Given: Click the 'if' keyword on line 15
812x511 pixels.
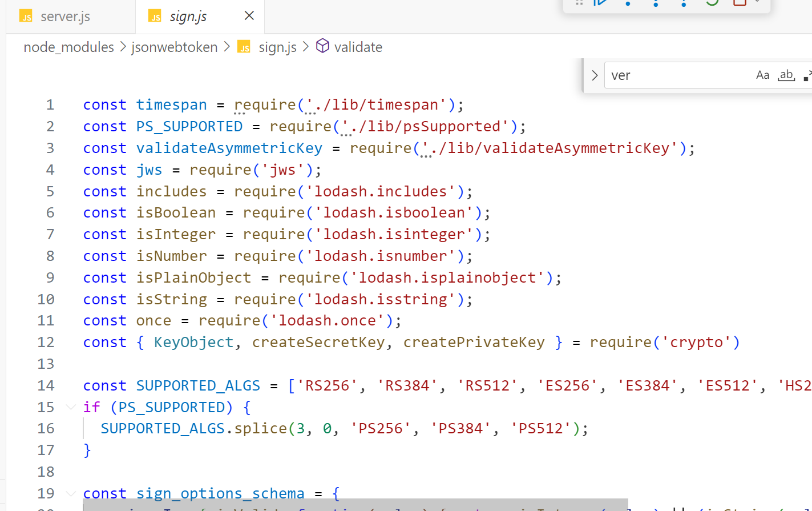Looking at the screenshot, I should 91,408.
